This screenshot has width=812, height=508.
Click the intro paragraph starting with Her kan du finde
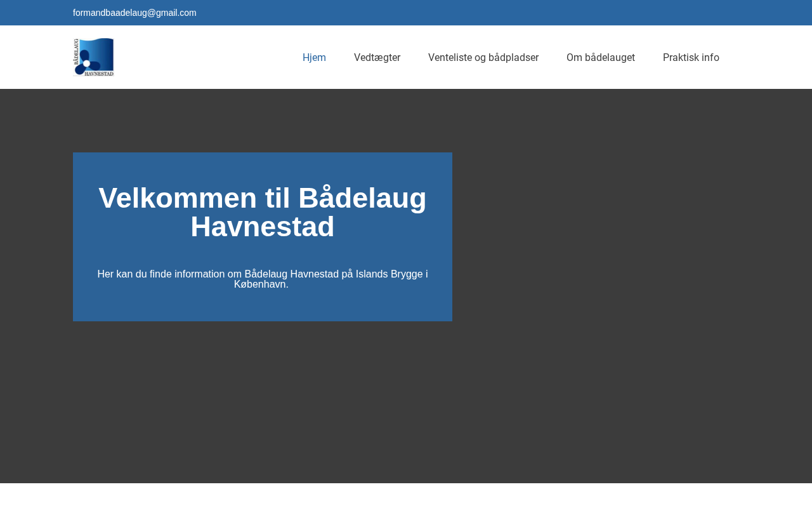tap(262, 274)
